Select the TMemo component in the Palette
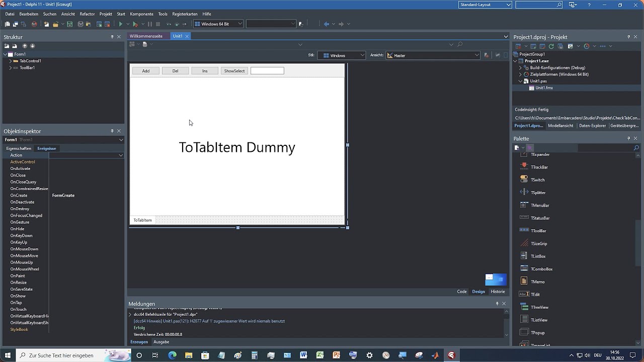644x362 pixels. (x=537, y=282)
